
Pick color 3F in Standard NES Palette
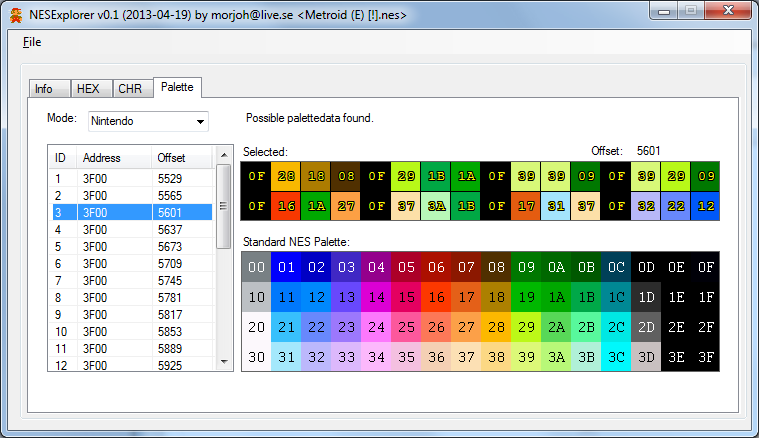point(706,357)
